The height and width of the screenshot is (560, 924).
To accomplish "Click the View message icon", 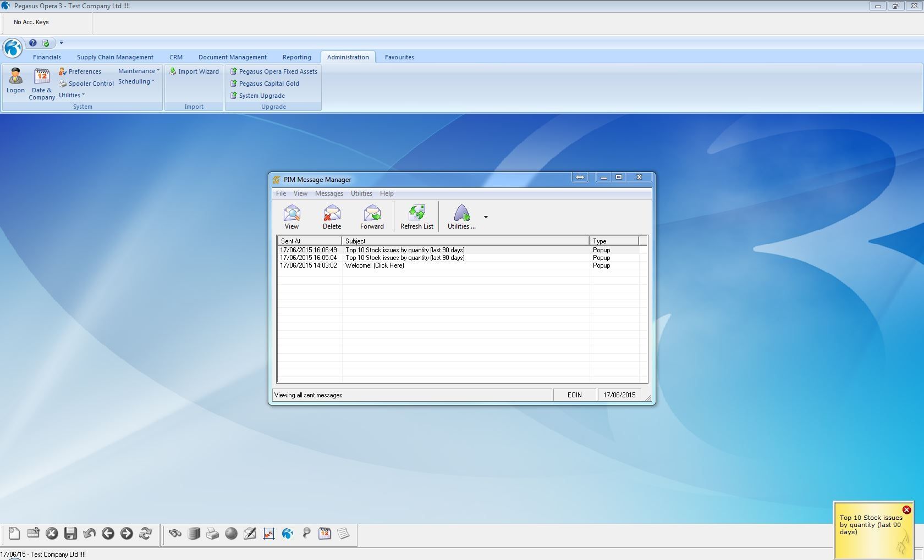I will pos(291,217).
